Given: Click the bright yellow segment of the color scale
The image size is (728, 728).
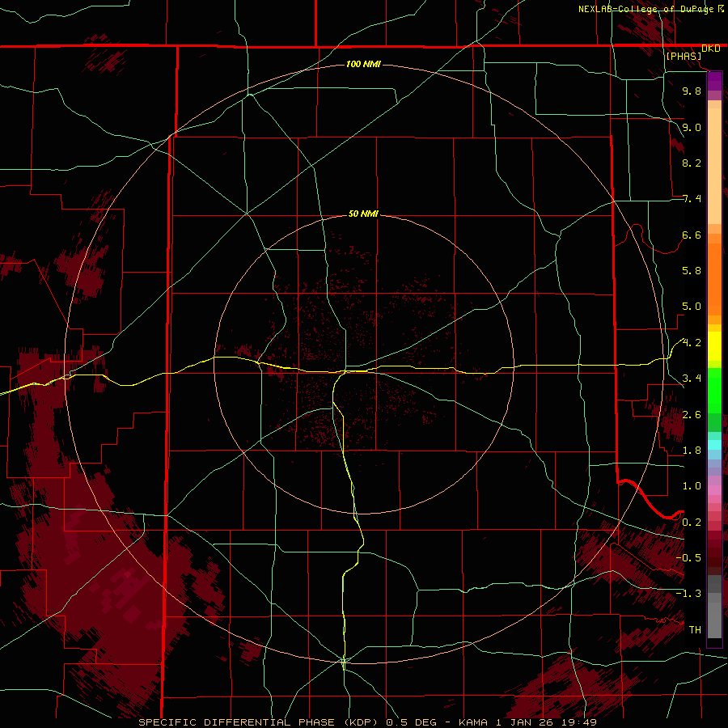Looking at the screenshot, I should [714, 346].
